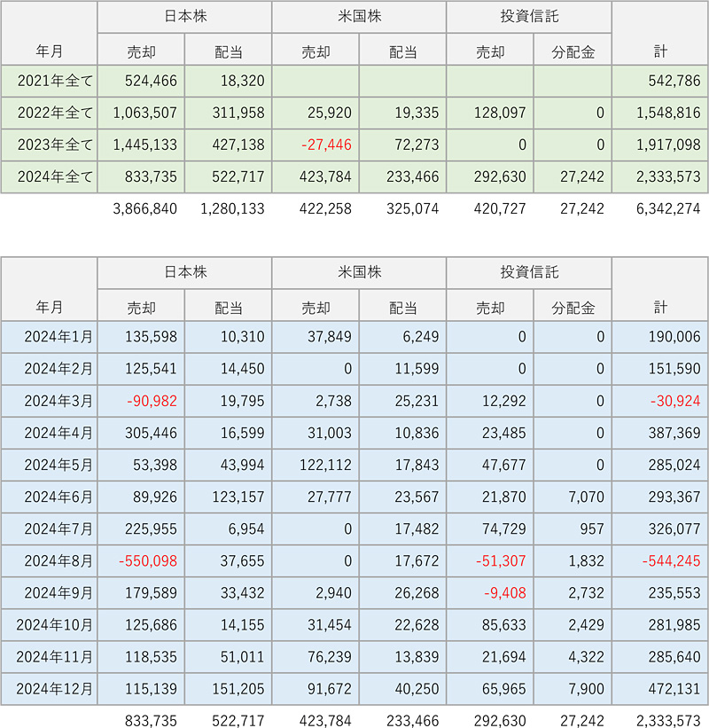The image size is (709, 728).
Task: Select total 472,131 for December 2024
Action: [x=674, y=689]
